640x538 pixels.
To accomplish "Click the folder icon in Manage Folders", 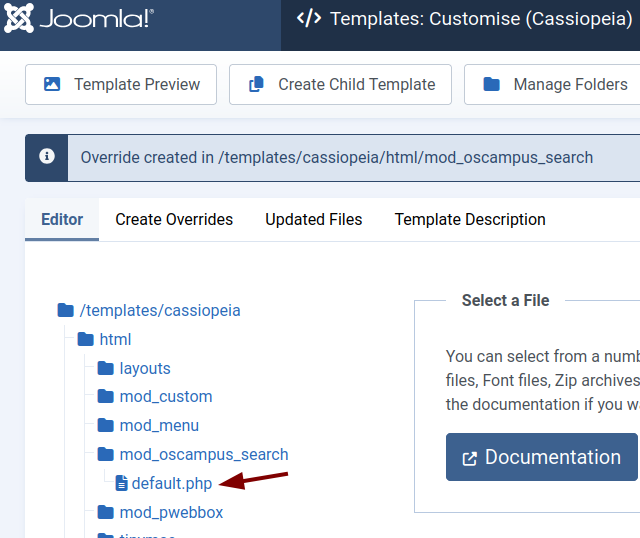I will click(491, 84).
